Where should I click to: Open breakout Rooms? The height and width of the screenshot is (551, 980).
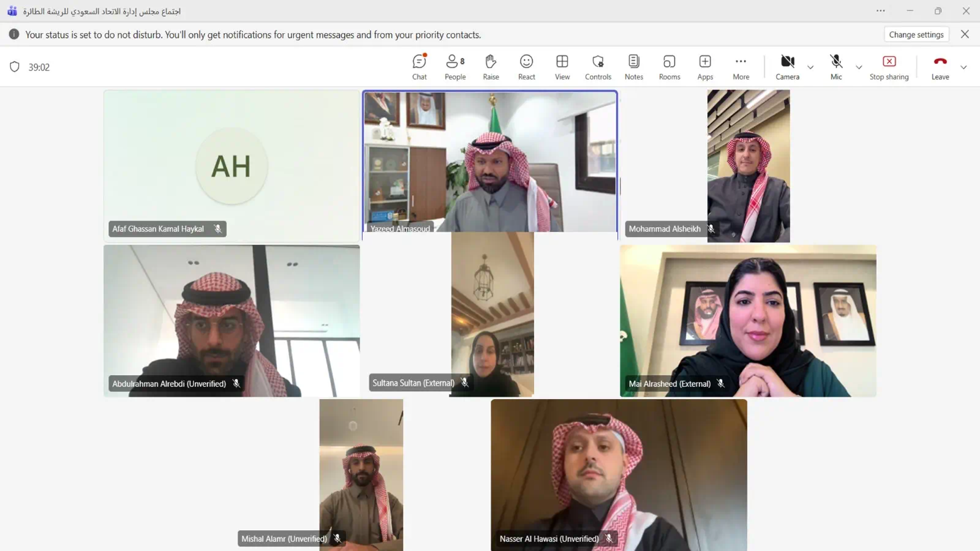click(x=669, y=67)
